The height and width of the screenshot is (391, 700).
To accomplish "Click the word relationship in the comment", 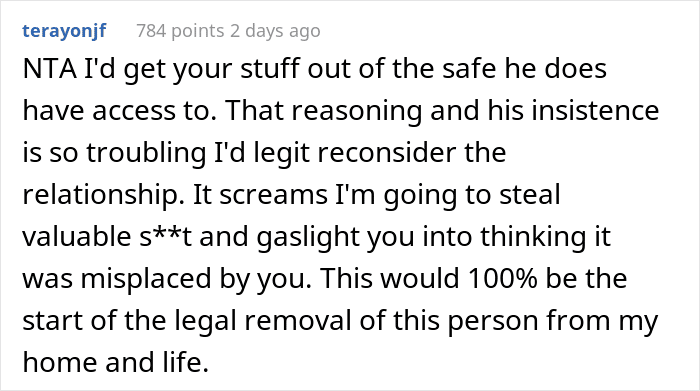I will pyautogui.click(x=103, y=195).
